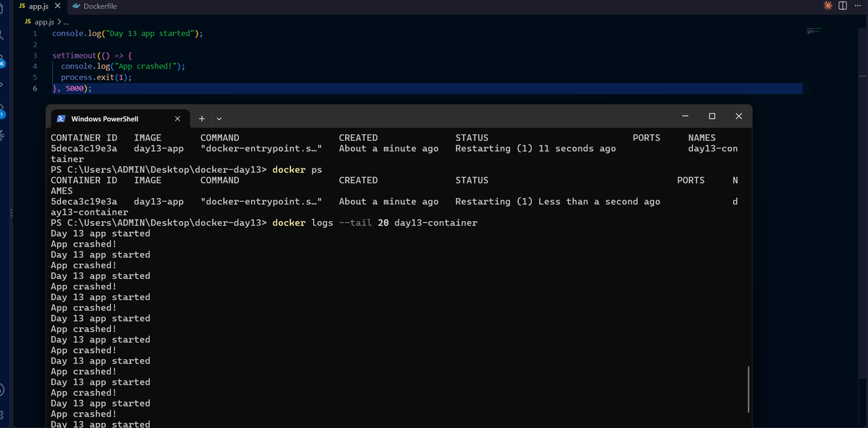Open a new terminal tab with plus

[202, 118]
